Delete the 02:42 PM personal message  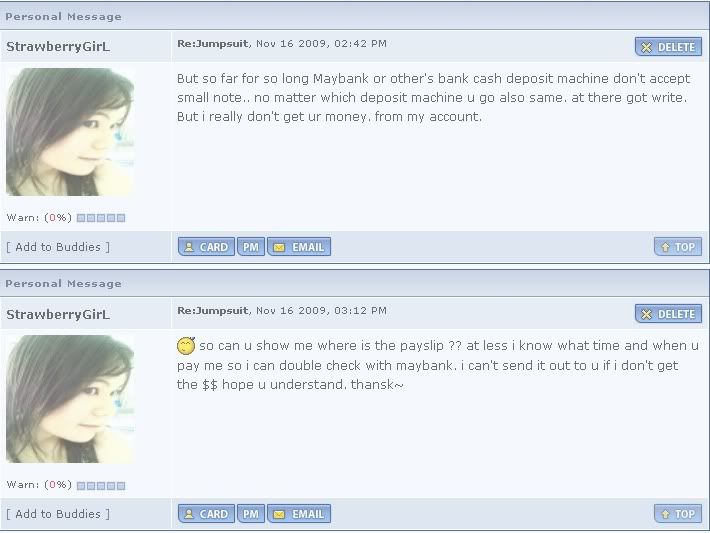tap(668, 47)
